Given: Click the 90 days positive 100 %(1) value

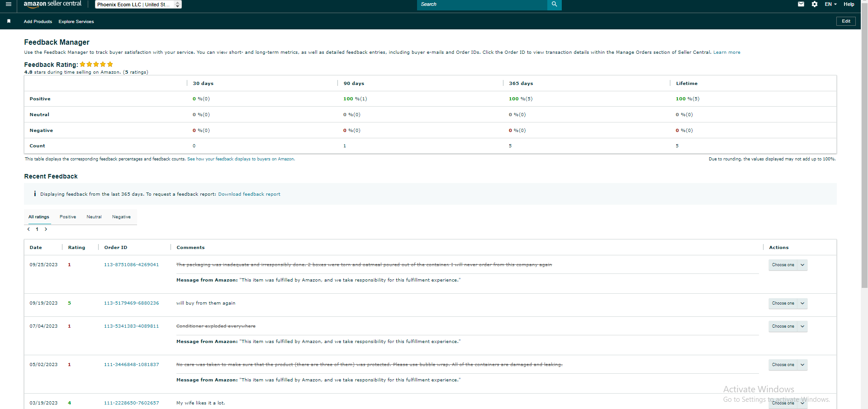Looking at the screenshot, I should 355,99.
